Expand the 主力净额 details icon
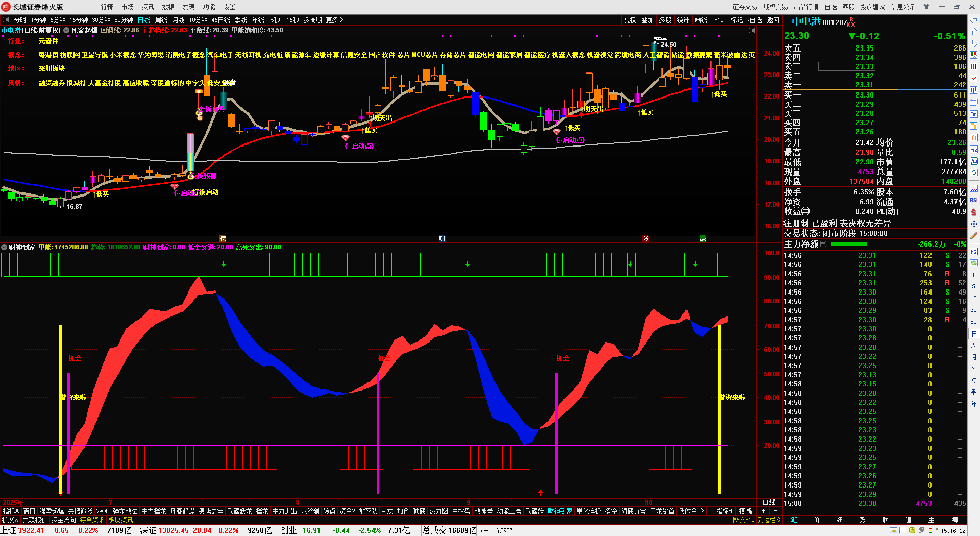The image size is (980, 536). (x=823, y=244)
